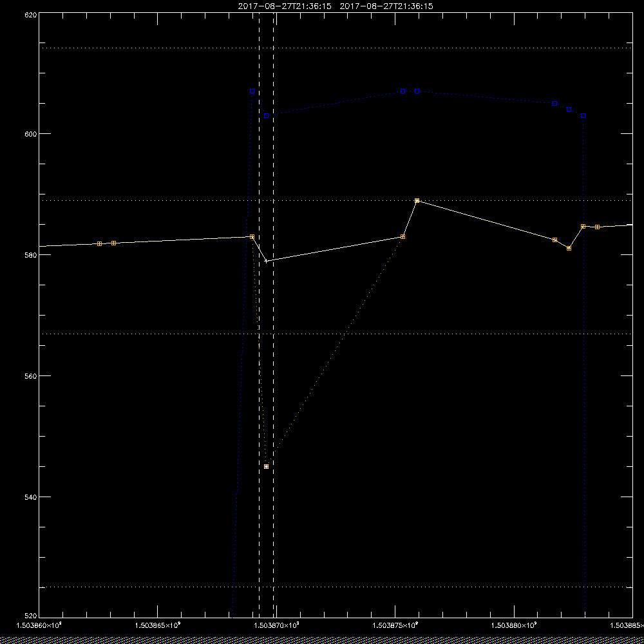Click the 520 y-axis label

[x=31, y=615]
